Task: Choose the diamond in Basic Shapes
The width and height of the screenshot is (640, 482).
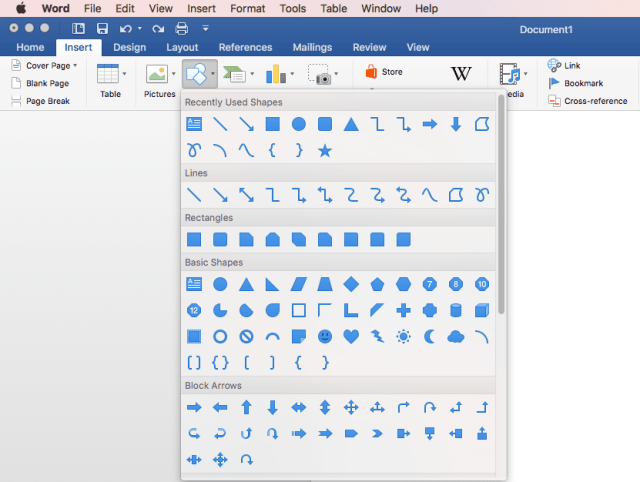Action: [x=350, y=284]
